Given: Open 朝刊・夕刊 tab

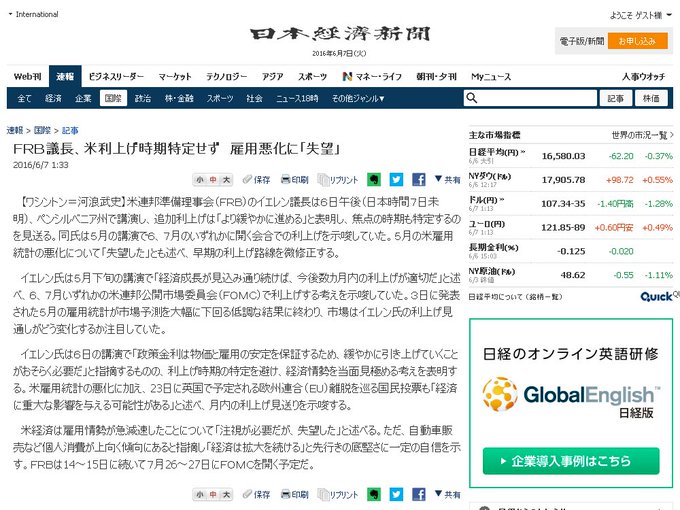Looking at the screenshot, I should (436, 77).
